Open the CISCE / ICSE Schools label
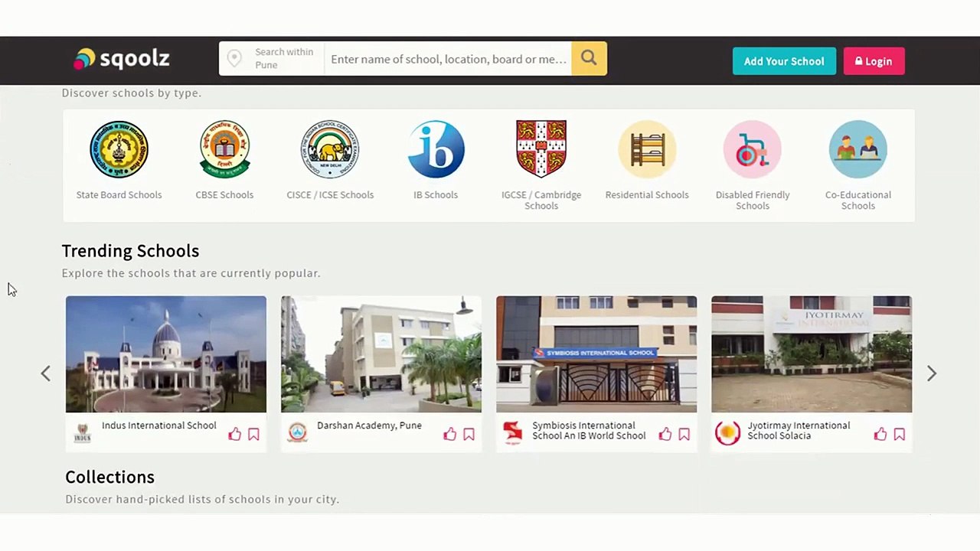This screenshot has width=980, height=551. pos(330,194)
